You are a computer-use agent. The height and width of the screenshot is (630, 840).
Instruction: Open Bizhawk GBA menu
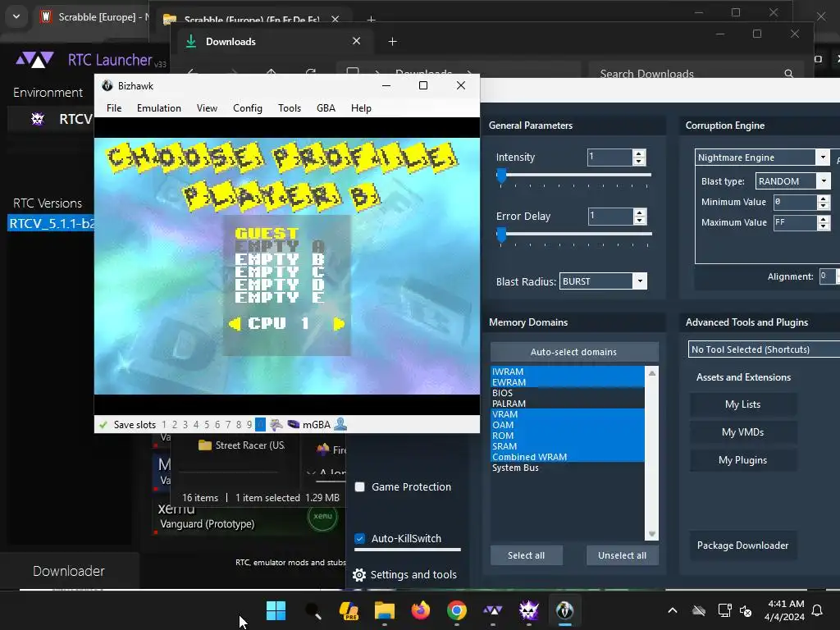pos(326,108)
